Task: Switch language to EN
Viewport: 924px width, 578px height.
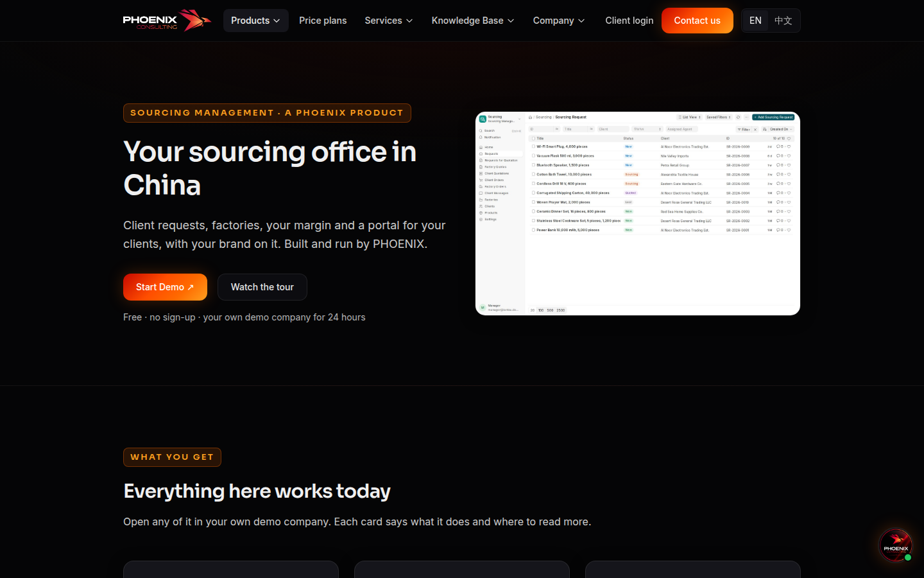Action: (x=755, y=21)
